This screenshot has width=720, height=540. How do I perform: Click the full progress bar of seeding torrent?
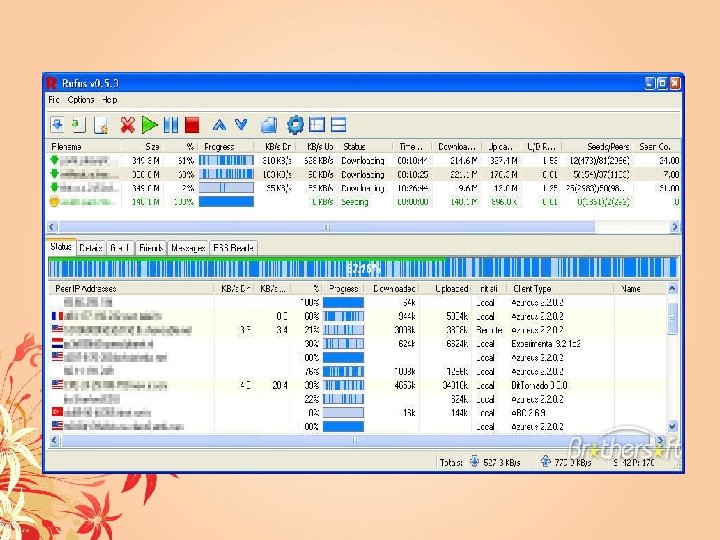click(x=226, y=202)
